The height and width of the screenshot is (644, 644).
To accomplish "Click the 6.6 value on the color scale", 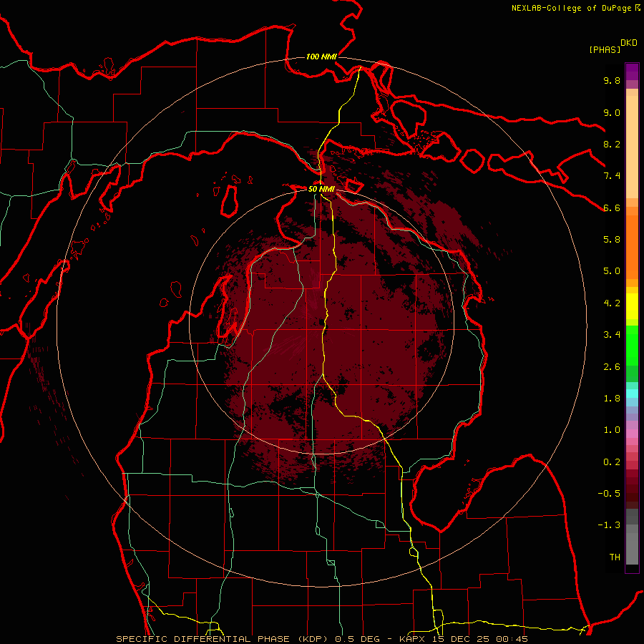I will coord(612,208).
